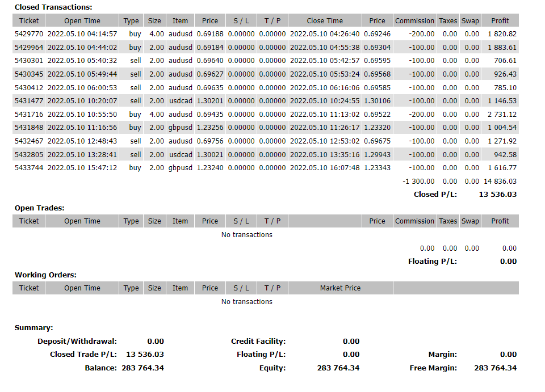This screenshot has height=392, width=545.
Task: Select ticket number 5431848
Action: (x=29, y=128)
